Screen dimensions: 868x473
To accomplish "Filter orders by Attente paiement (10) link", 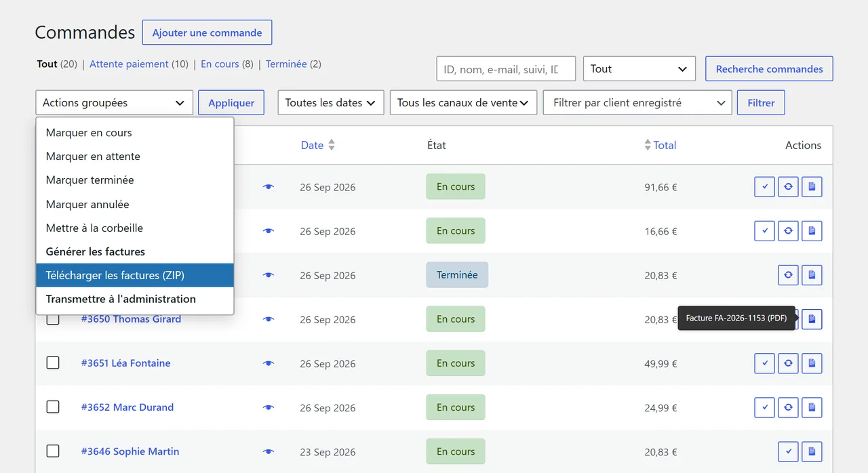I will 139,64.
